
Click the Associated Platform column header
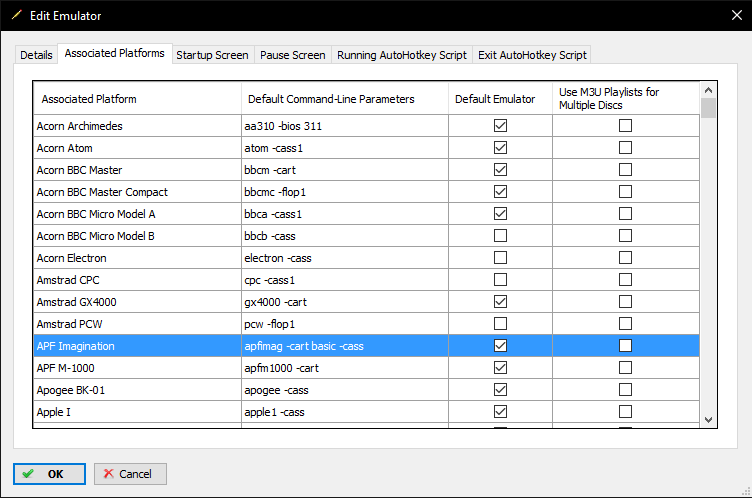[137, 98]
